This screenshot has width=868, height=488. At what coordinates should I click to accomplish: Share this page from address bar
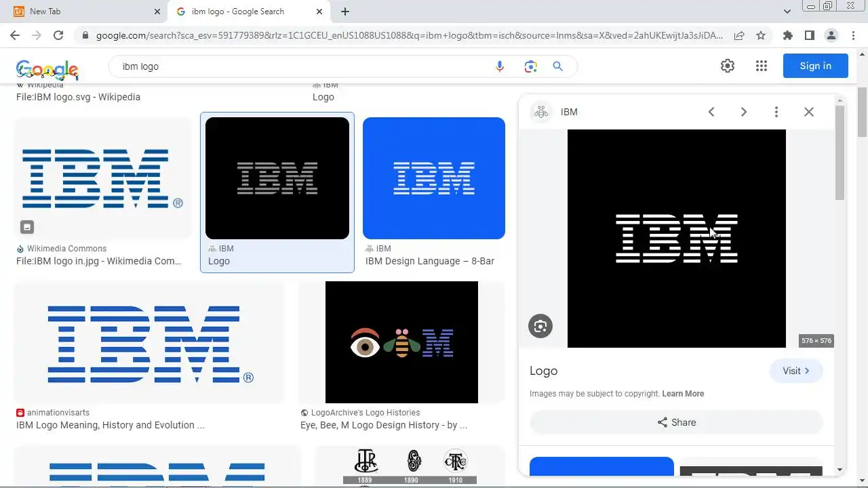739,35
